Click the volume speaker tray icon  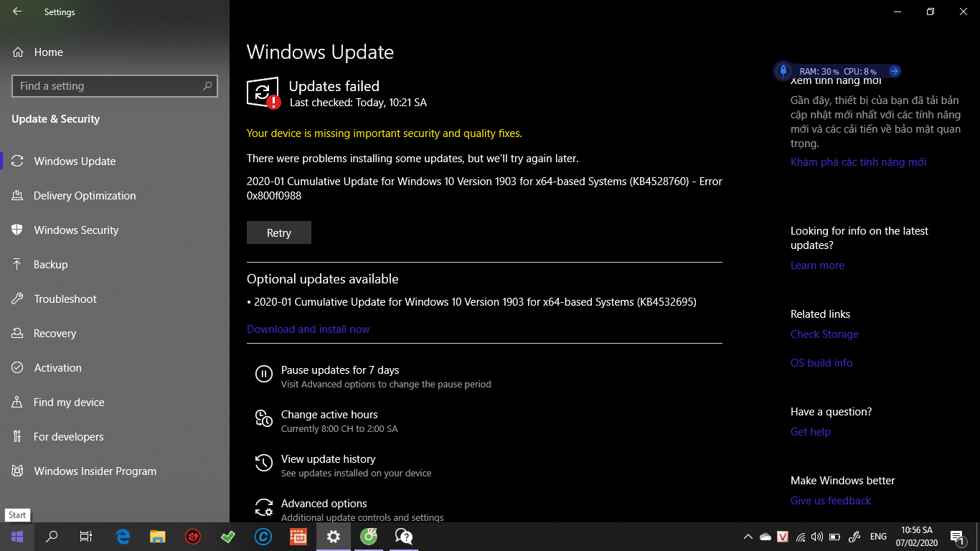point(817,537)
